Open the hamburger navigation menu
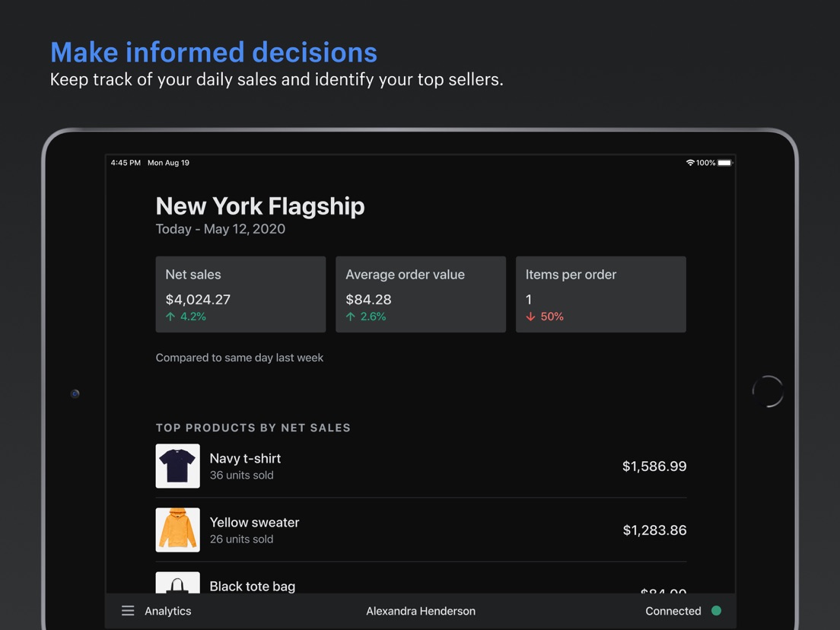Screen dimensions: 840x630 [127, 610]
